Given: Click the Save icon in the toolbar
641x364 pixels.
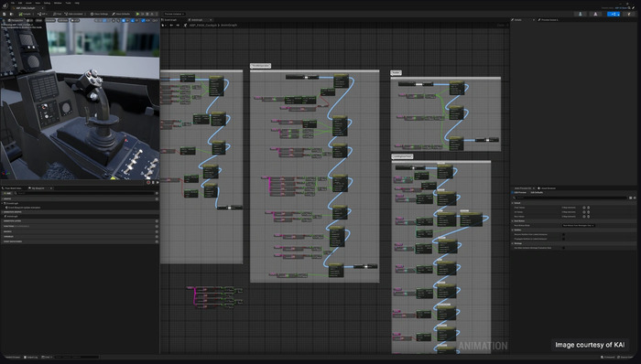Looking at the screenshot, I should [x=4, y=14].
